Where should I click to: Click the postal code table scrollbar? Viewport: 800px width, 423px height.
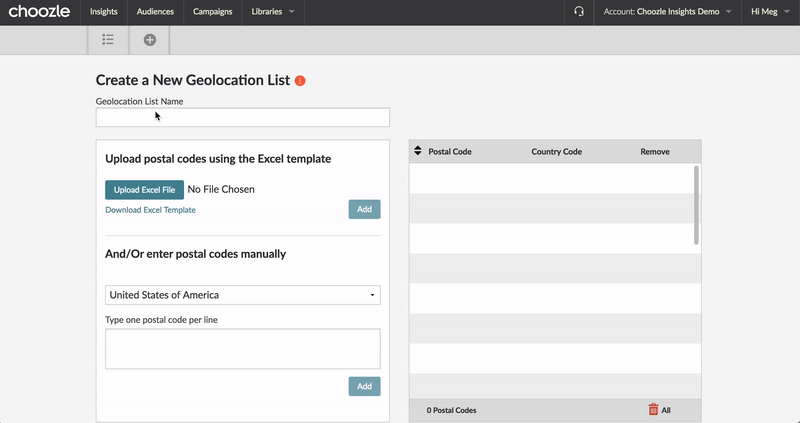[696, 205]
